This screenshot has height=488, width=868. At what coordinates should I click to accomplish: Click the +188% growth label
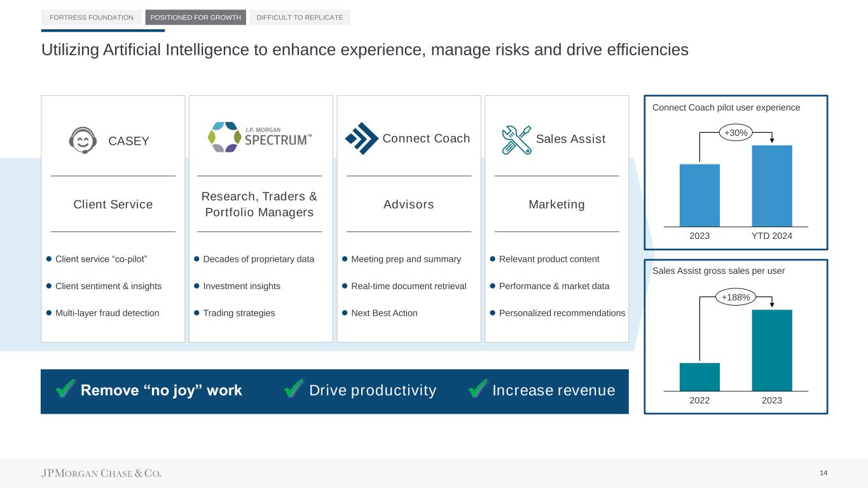coord(736,297)
